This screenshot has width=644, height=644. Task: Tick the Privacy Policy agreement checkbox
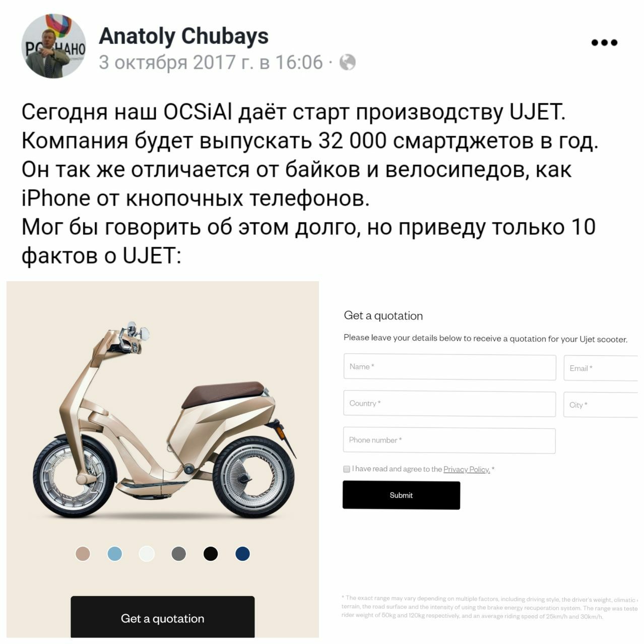point(347,469)
